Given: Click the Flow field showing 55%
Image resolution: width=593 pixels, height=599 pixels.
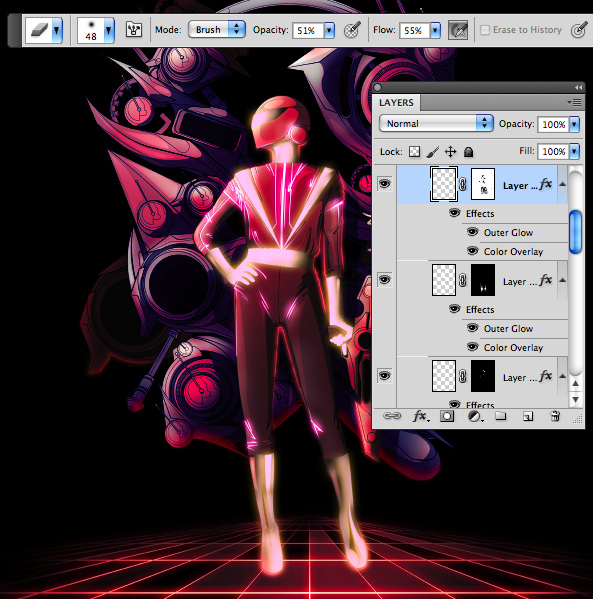Looking at the screenshot, I should pos(414,30).
